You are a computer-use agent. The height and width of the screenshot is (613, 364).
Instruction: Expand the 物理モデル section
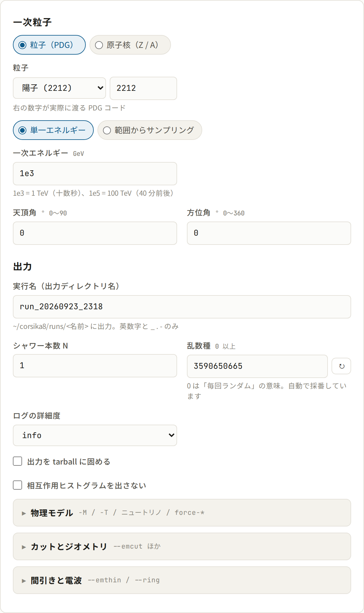[182, 513]
